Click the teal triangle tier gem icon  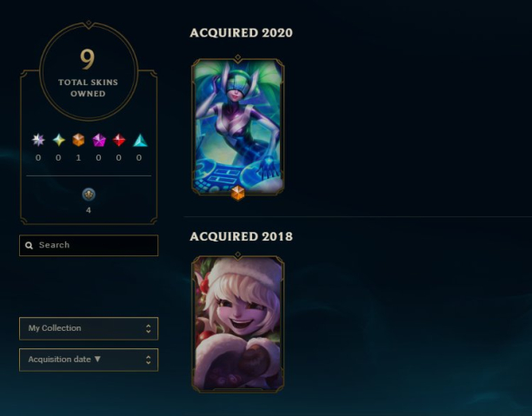point(140,140)
